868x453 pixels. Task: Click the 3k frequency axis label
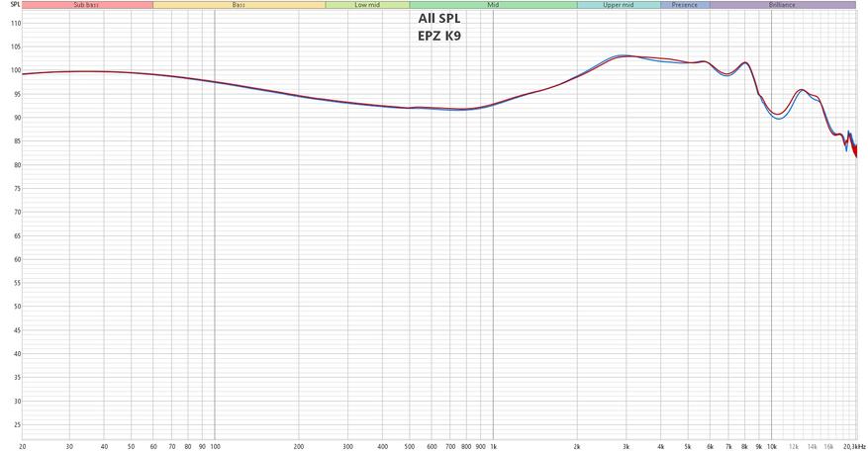click(627, 446)
